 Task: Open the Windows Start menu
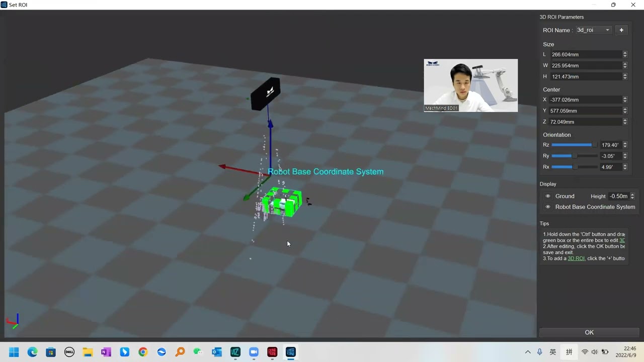[x=14, y=352]
